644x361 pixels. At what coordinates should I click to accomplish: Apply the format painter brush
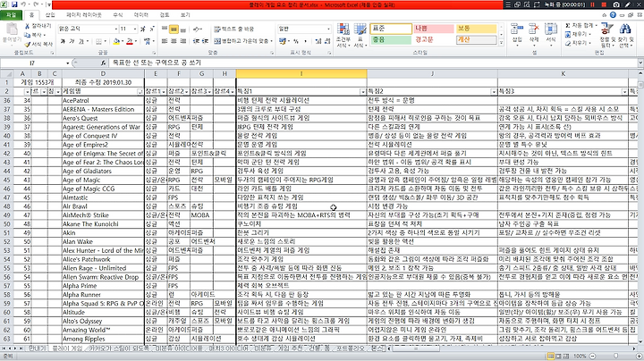point(38,44)
